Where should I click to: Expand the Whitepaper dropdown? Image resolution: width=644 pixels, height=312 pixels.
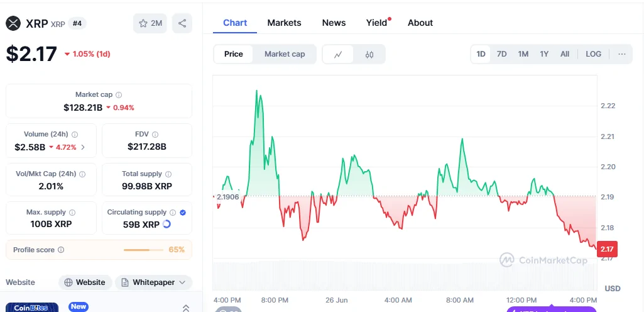coord(153,282)
